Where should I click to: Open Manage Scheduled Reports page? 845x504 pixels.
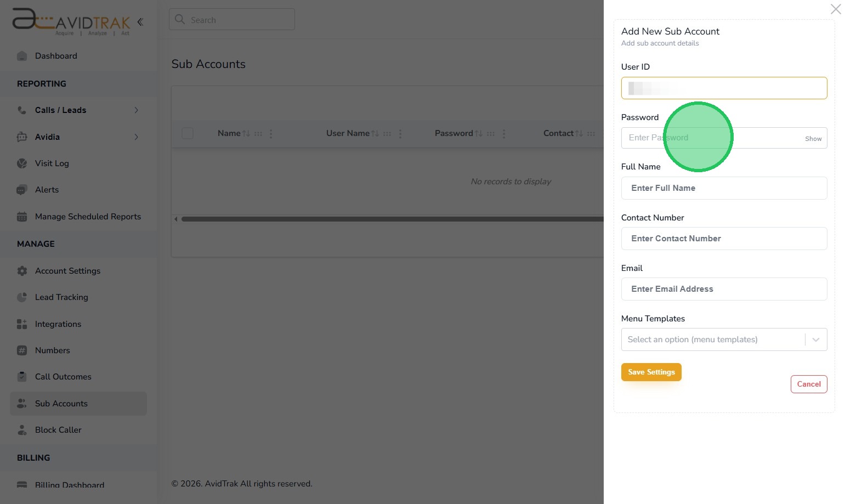[x=88, y=217]
